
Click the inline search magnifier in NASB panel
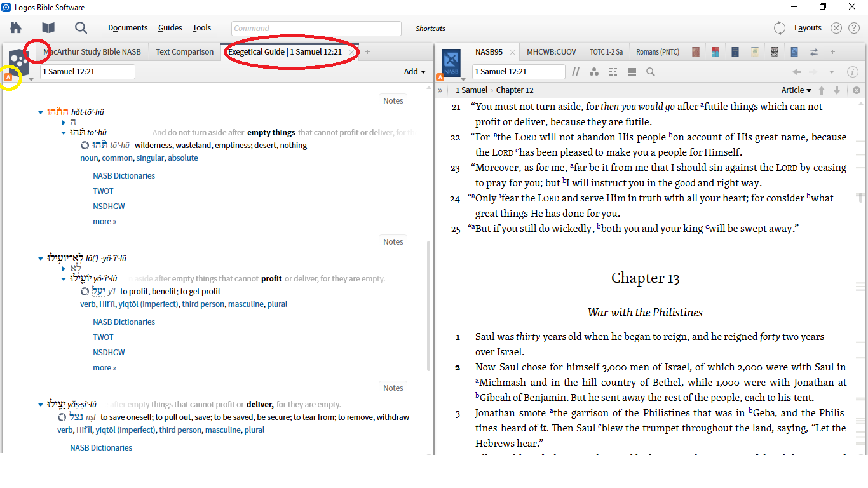pyautogui.click(x=651, y=72)
